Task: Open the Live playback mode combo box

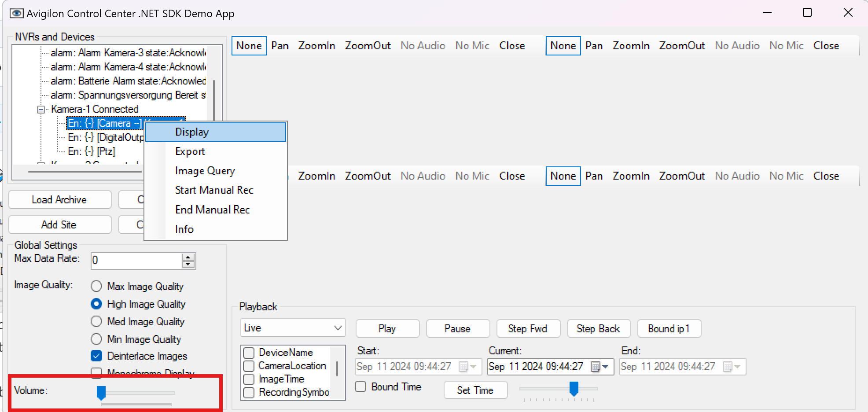Action: (293, 328)
